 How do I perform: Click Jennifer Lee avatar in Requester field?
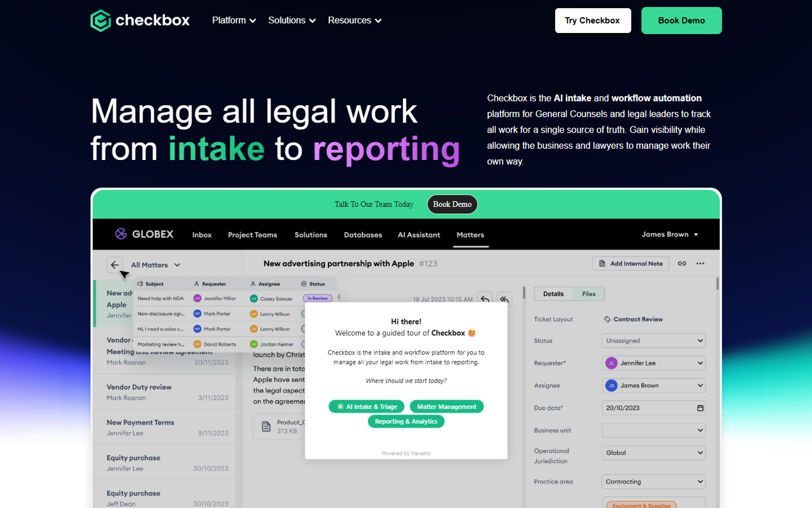(x=612, y=363)
